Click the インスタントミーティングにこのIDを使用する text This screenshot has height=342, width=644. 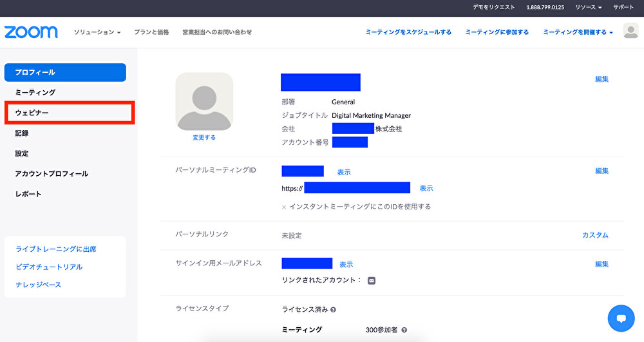360,207
